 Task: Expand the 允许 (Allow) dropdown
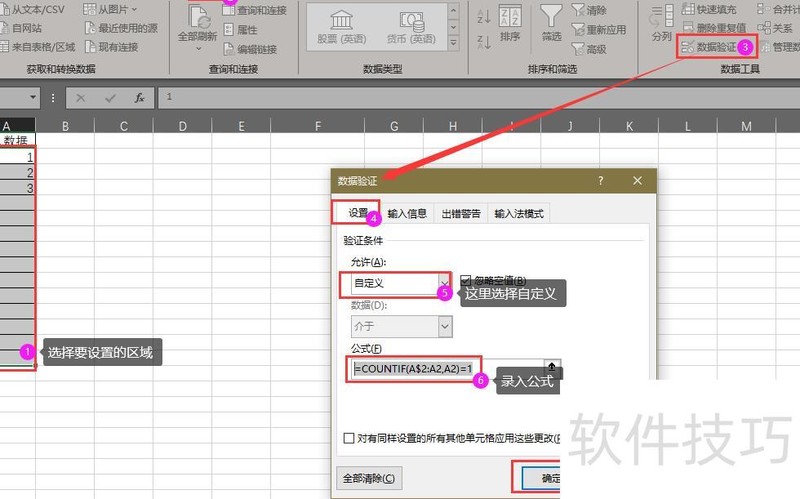tap(444, 284)
